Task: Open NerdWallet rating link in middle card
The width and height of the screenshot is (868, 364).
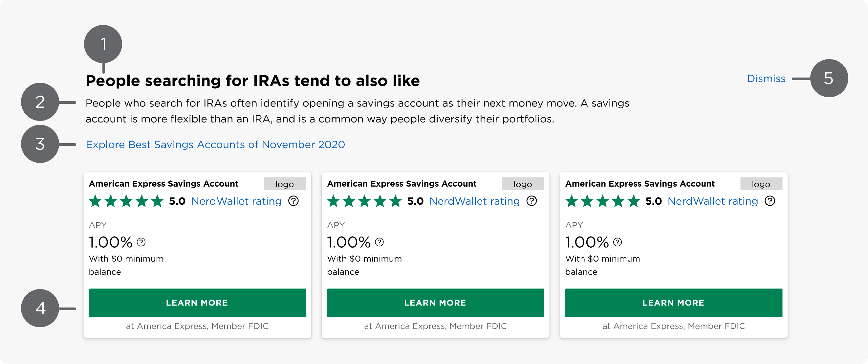Action: [474, 201]
